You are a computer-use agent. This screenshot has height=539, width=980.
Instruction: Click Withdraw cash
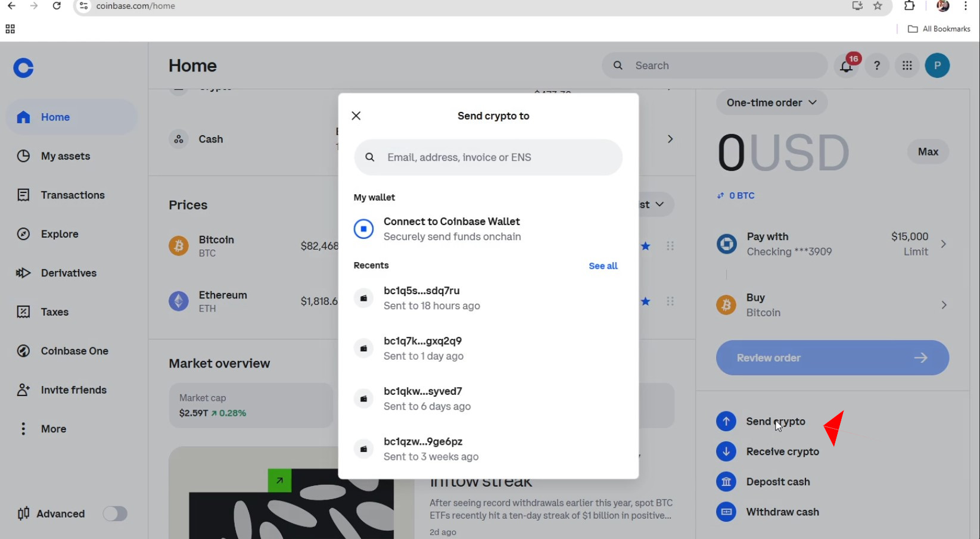(x=782, y=512)
